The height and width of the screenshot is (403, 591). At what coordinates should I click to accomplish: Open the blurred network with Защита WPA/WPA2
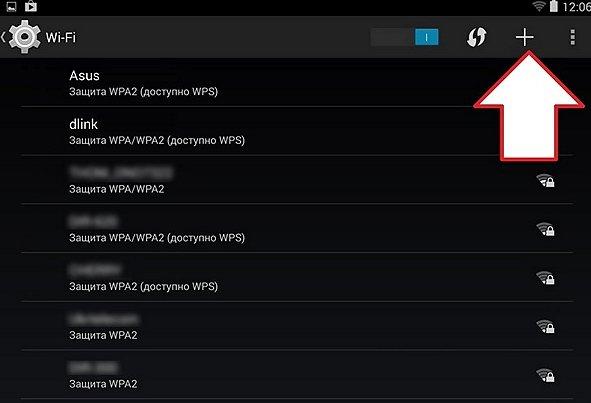(x=297, y=180)
